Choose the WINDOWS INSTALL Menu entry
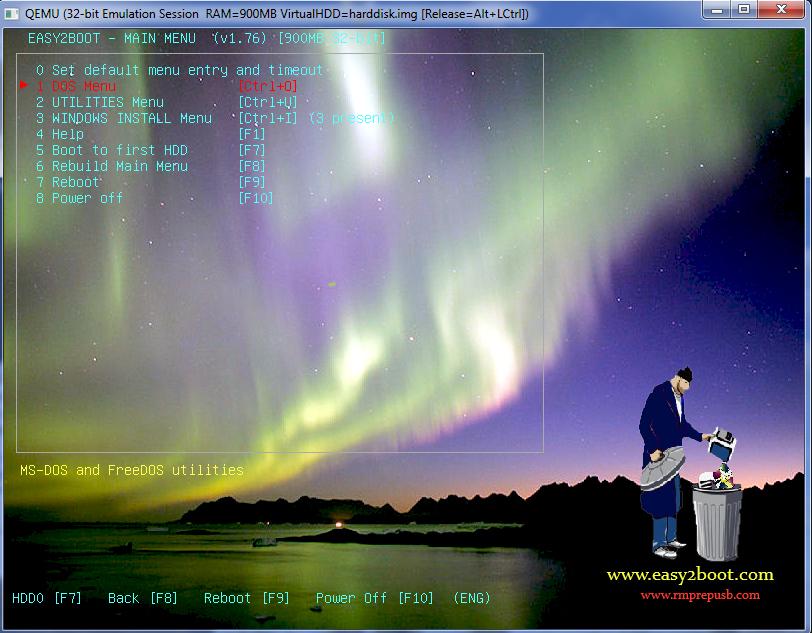Image resolution: width=812 pixels, height=633 pixels. (131, 118)
